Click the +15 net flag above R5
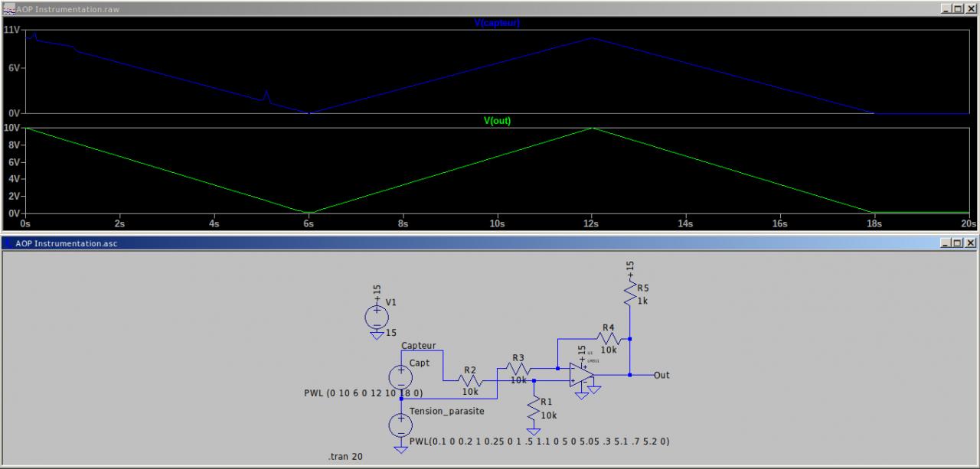Screen dimensions: 980x469 [630, 268]
